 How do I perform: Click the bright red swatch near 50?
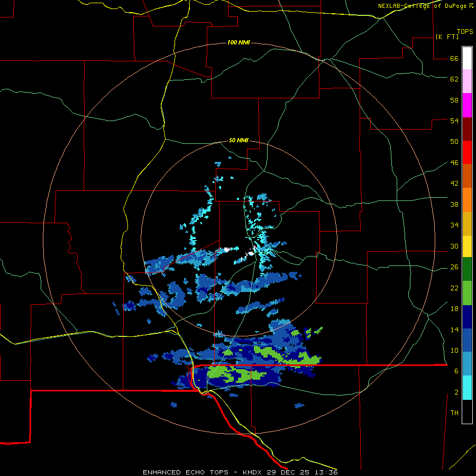467,153
